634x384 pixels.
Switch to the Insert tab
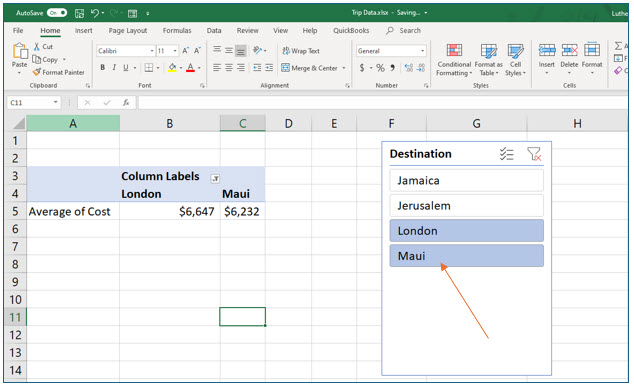click(x=83, y=30)
